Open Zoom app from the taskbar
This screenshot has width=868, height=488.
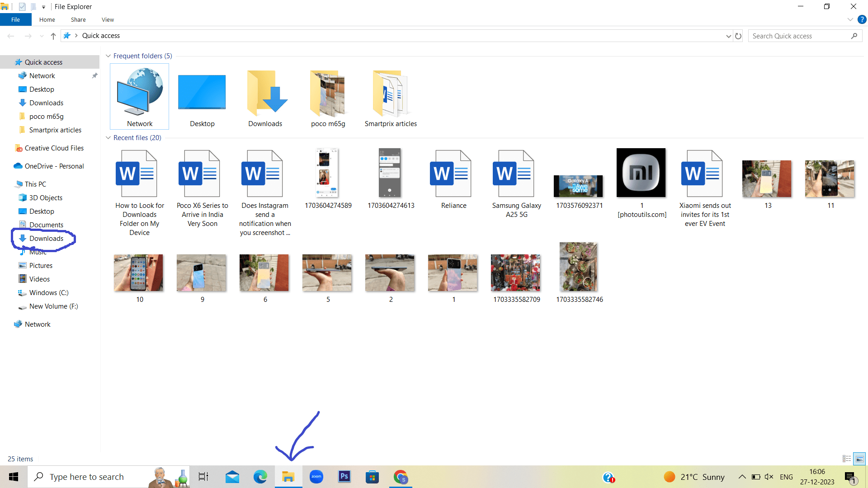pyautogui.click(x=316, y=477)
